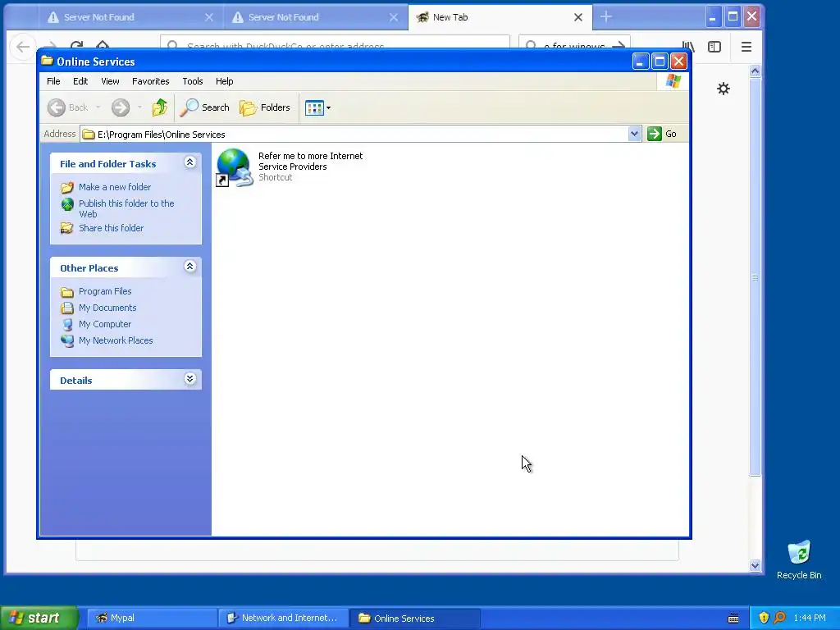Open the browser Library icon
The image size is (840, 630).
(x=688, y=47)
